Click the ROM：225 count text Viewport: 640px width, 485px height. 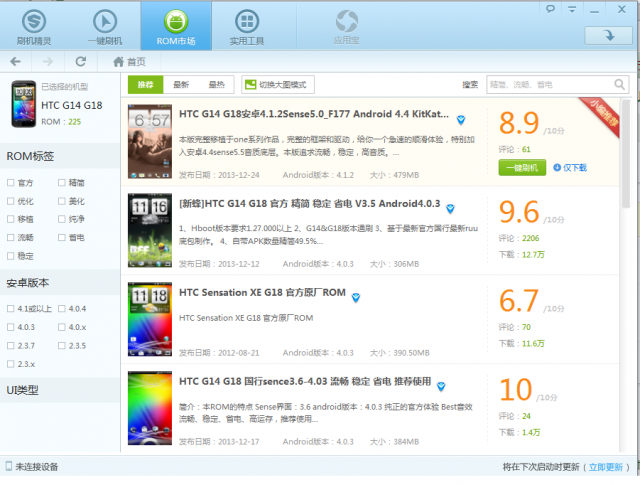coord(61,122)
